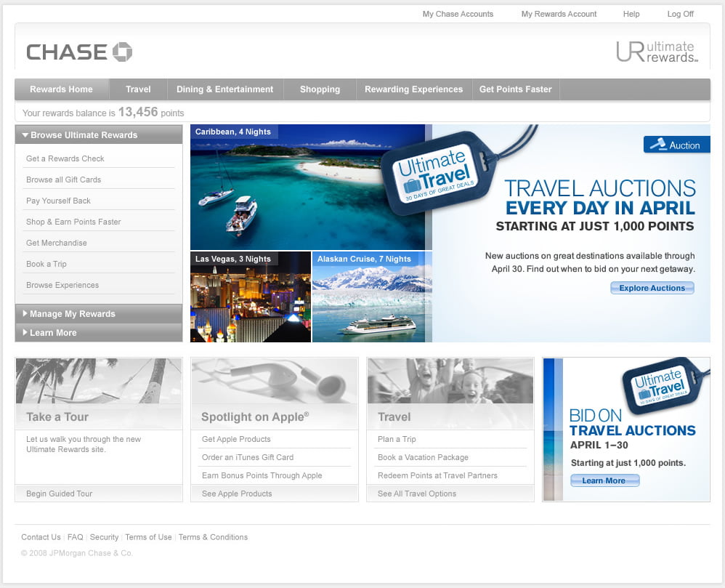This screenshot has width=725, height=588.
Task: Click Order an iTunes Gift Card
Action: (x=248, y=457)
